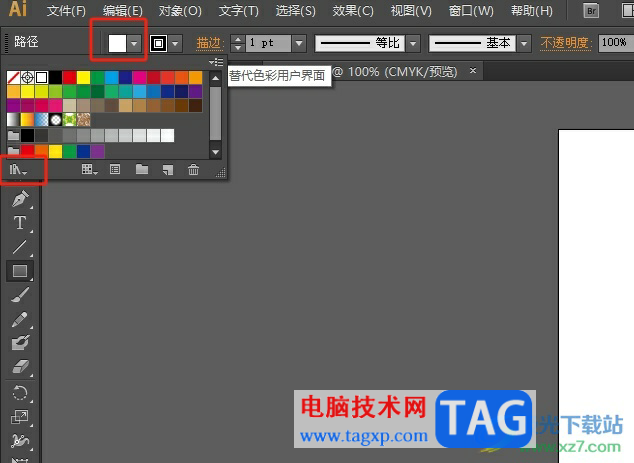Image resolution: width=634 pixels, height=463 pixels.
Task: Open the 等比 width profile dropdown
Action: 413,43
